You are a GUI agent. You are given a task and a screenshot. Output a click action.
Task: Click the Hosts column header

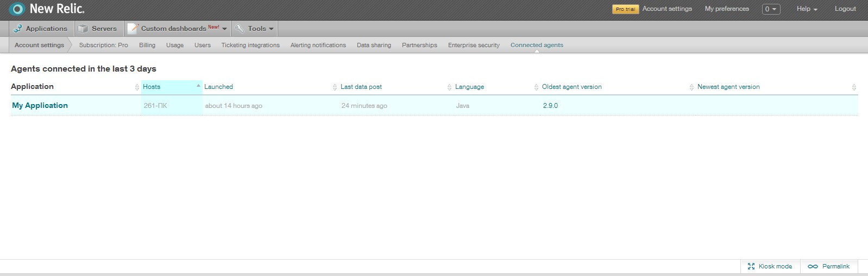(x=152, y=87)
